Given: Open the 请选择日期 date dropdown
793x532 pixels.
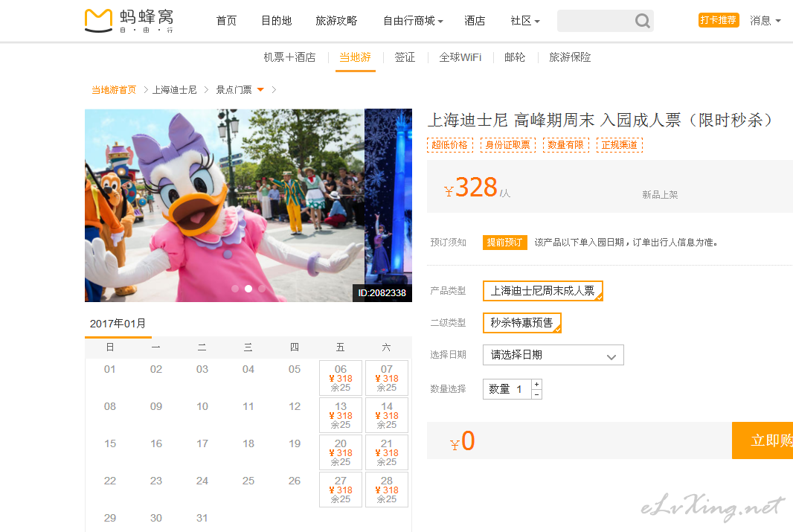Looking at the screenshot, I should click(553, 355).
